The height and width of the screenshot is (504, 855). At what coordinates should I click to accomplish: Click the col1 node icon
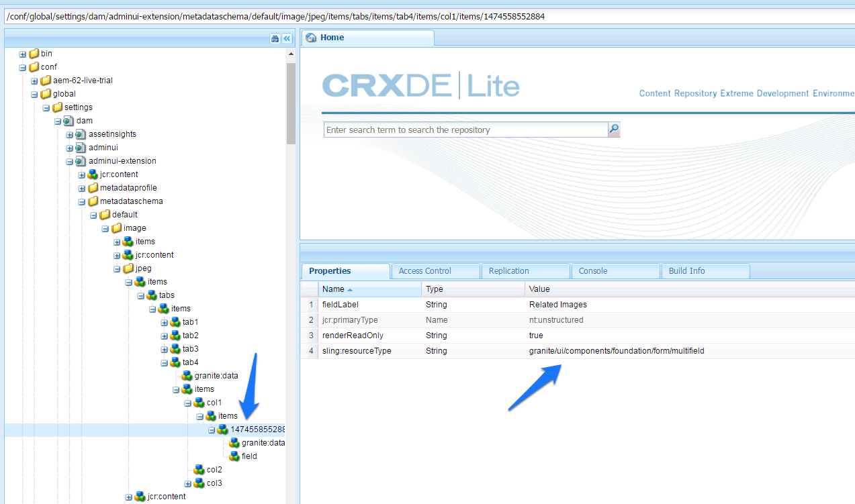click(x=199, y=403)
